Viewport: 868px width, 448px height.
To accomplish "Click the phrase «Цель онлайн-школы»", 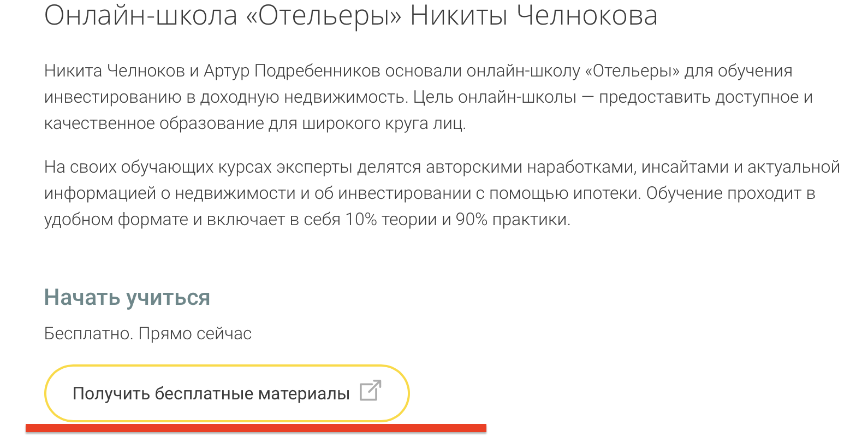I will pos(495,97).
